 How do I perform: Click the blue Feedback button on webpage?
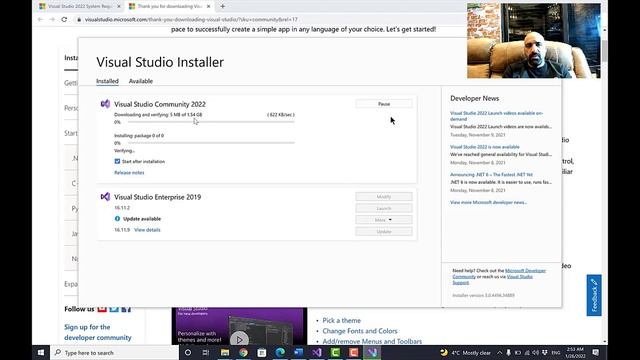[x=594, y=295]
